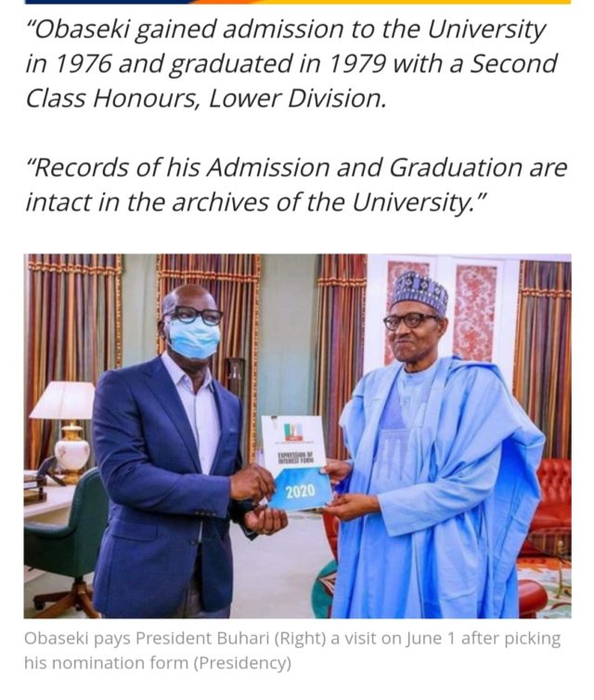Tap the article photo of the two men

click(297, 435)
